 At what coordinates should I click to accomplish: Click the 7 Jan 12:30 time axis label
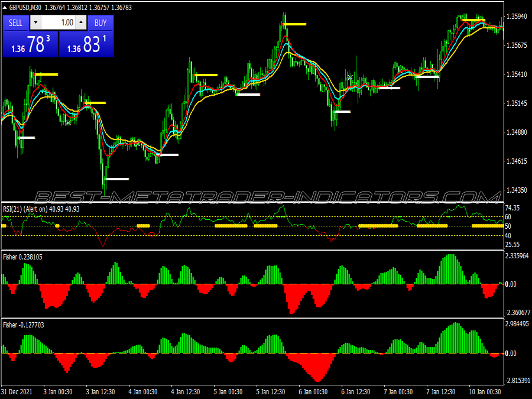tap(441, 391)
